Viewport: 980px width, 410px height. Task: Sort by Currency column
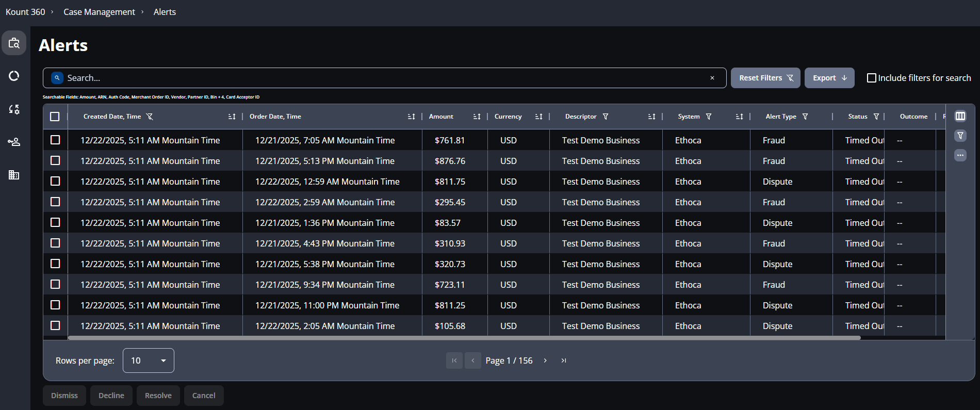coord(538,117)
